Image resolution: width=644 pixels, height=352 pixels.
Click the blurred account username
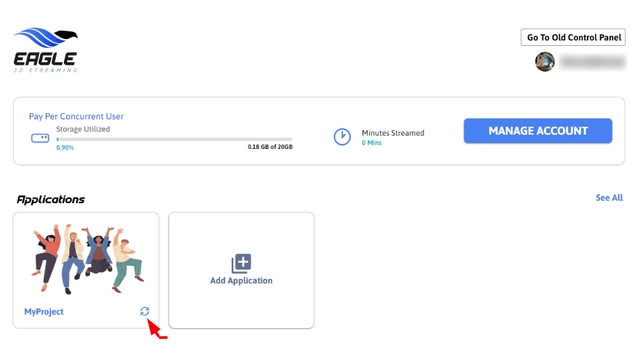coord(592,62)
